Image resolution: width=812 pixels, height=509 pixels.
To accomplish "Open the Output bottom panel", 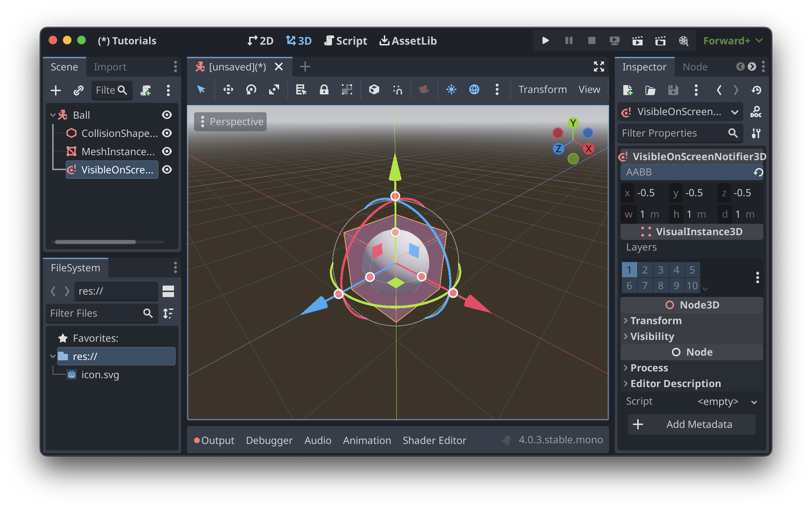I will (x=214, y=440).
